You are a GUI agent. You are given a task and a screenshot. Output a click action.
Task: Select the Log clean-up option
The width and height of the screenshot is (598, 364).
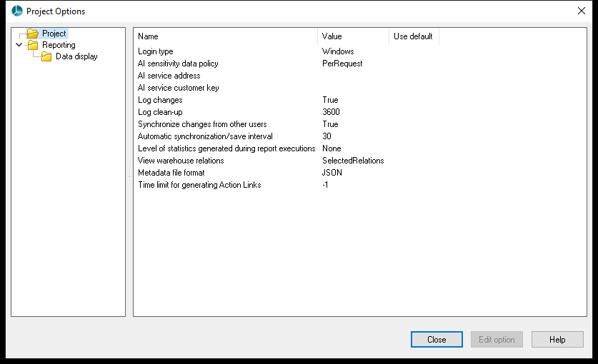[x=160, y=112]
